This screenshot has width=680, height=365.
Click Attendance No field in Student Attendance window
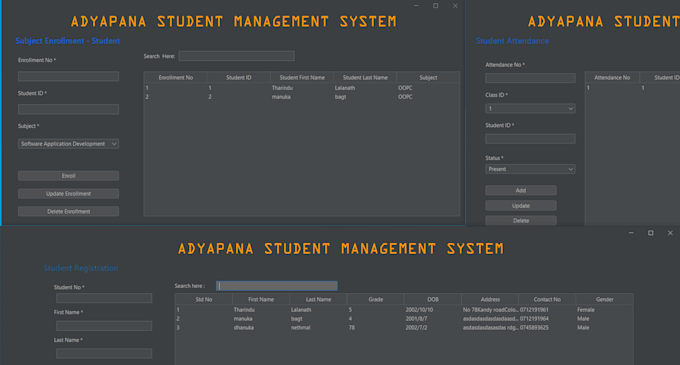[530, 78]
